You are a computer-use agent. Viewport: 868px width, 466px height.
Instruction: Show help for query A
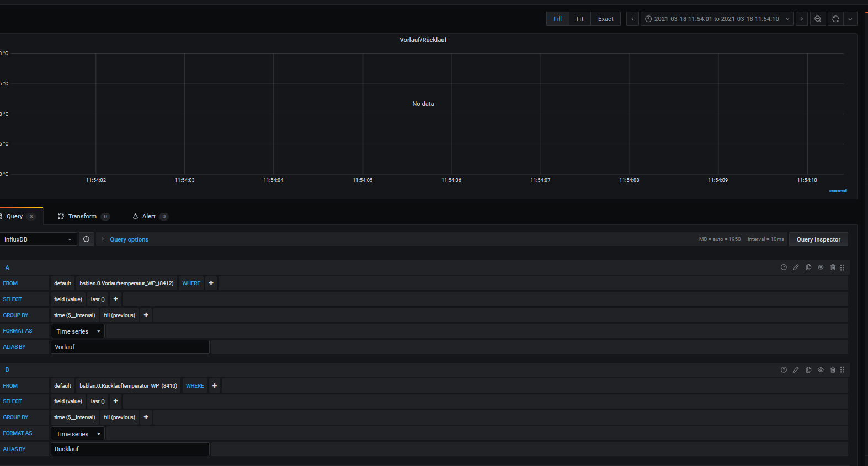click(x=784, y=267)
